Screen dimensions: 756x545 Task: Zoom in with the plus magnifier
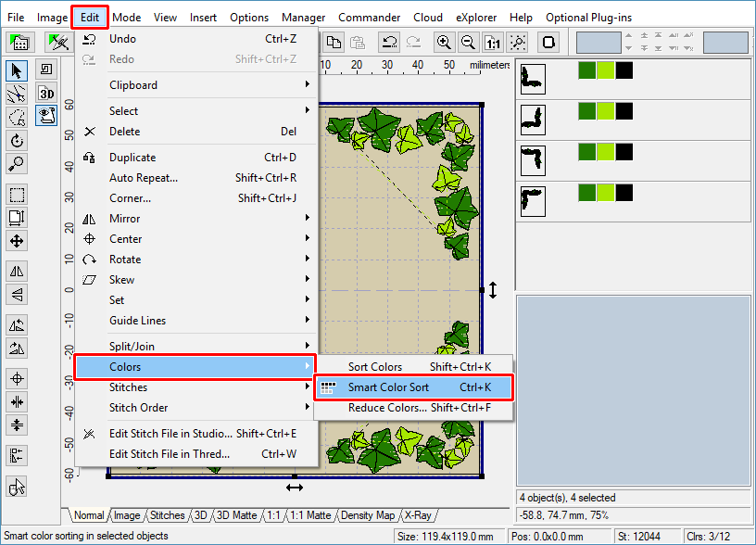coord(444,43)
